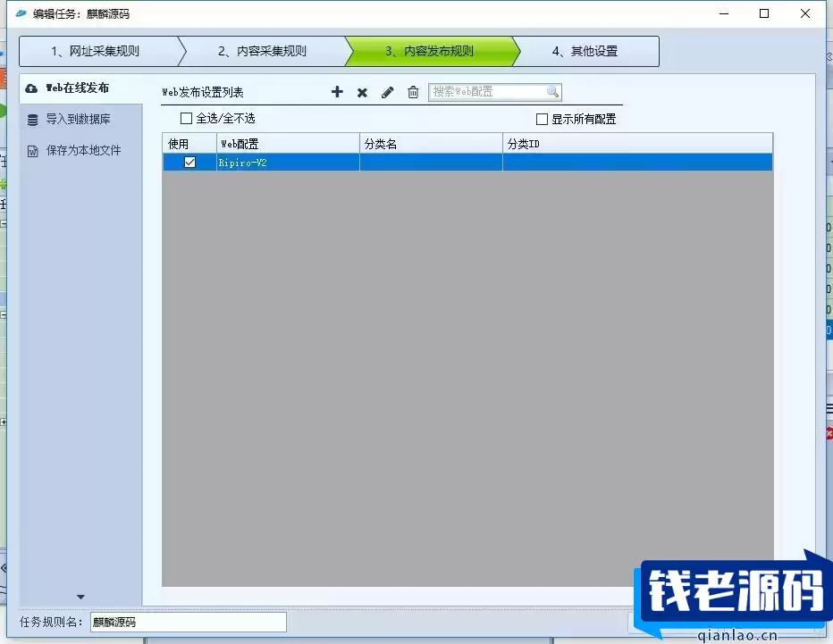Edit the 任务规则名 input field
Viewport: 833px width, 644px height.
point(188,623)
